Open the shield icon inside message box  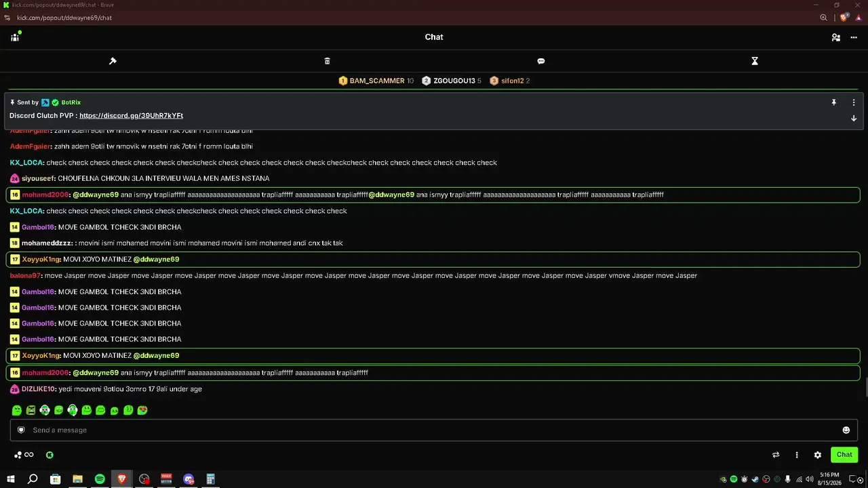pyautogui.click(x=21, y=430)
